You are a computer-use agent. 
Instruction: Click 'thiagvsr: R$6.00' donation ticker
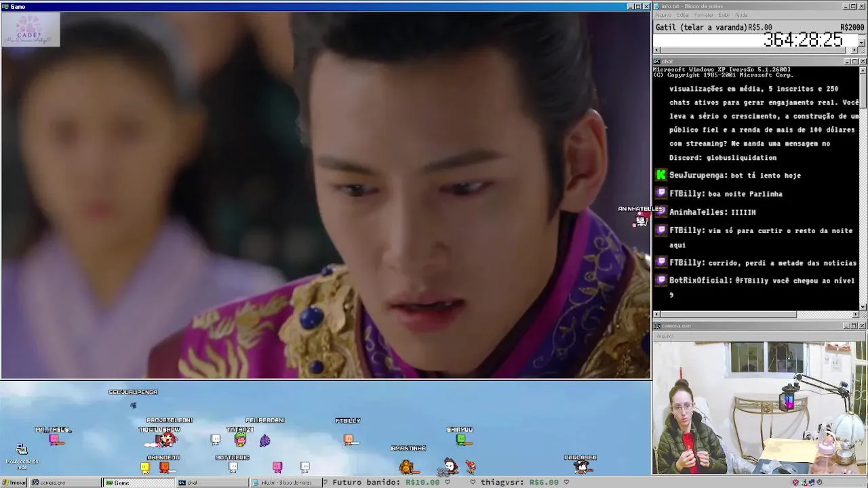(519, 483)
